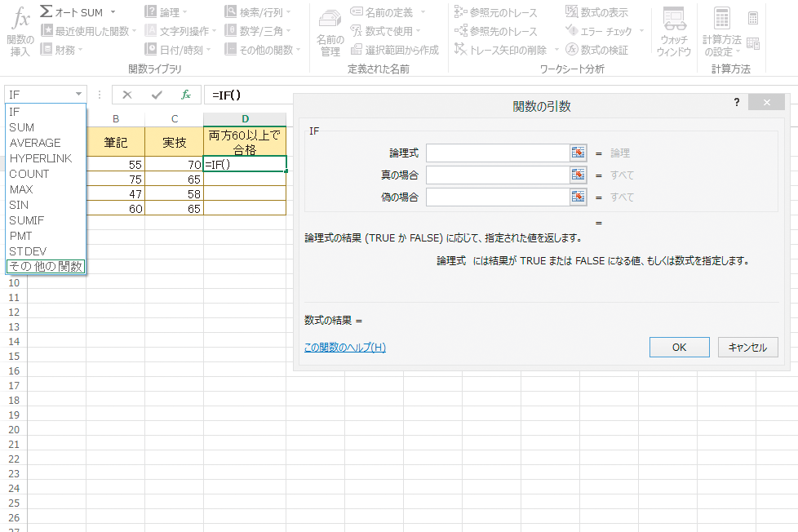Screen dimensions: 798x532
Task: Expand the オート SUM dropdown arrow
Action: pos(113,12)
